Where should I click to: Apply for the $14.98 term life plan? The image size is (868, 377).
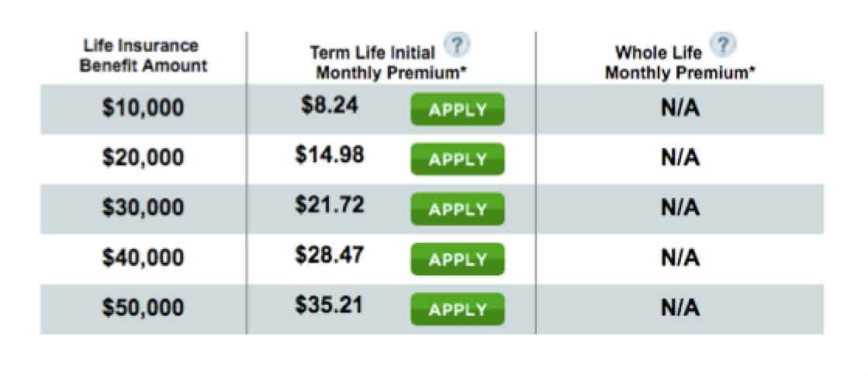coord(457,160)
